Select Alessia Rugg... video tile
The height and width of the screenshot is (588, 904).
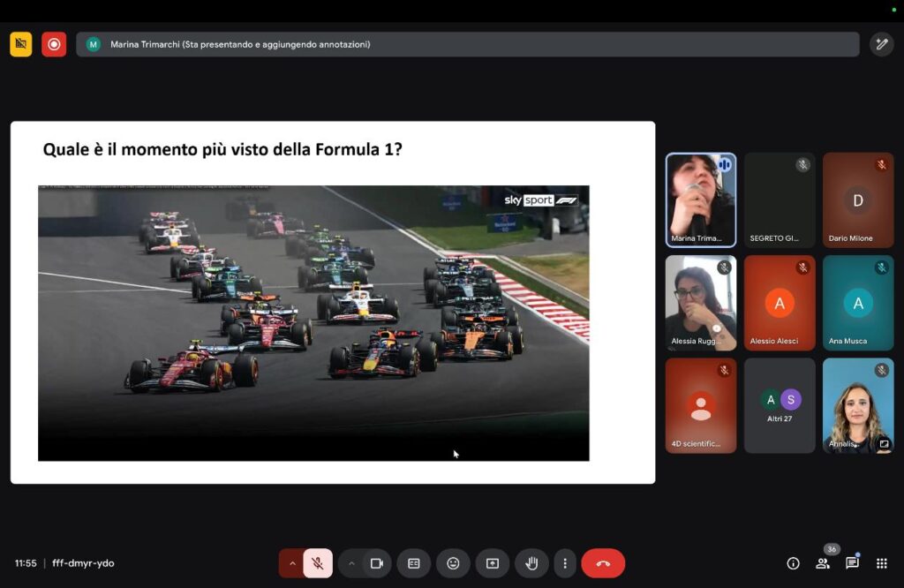pos(700,303)
